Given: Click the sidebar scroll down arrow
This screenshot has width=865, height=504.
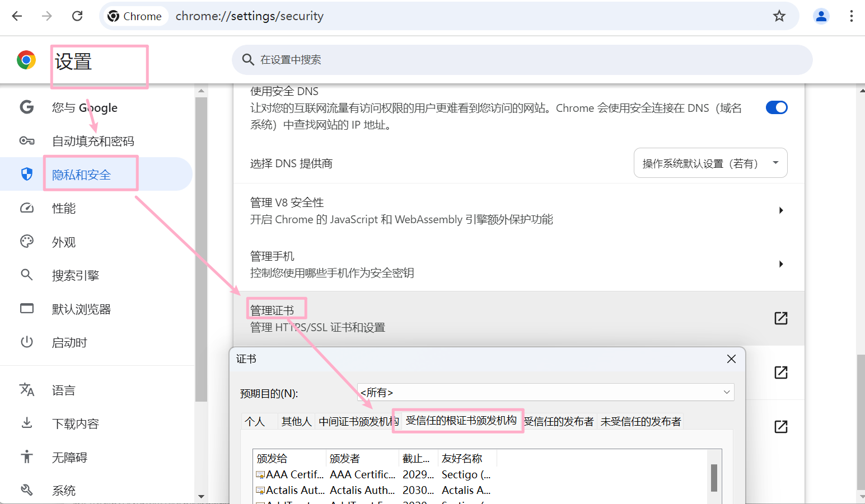Looking at the screenshot, I should (x=201, y=497).
